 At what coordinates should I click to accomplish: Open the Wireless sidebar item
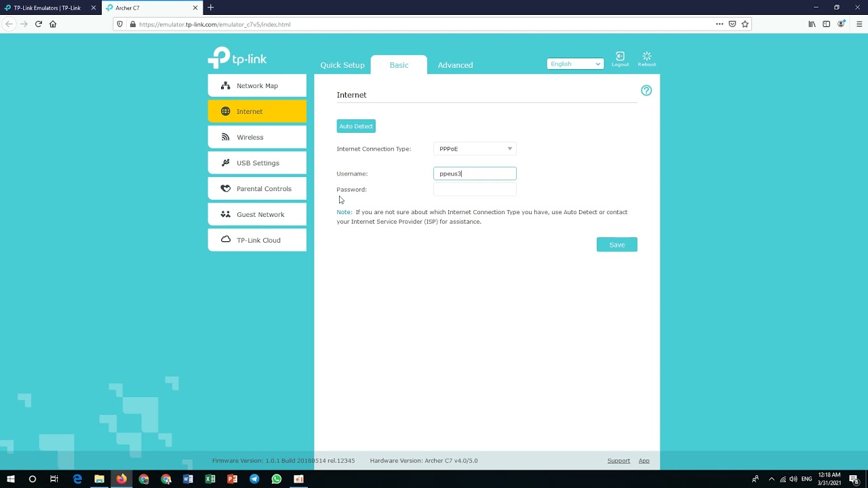[x=257, y=137]
